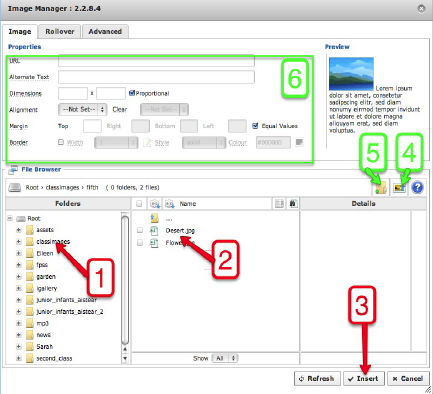Toggle the Proportional checkbox
This screenshot has height=394, width=433.
(132, 93)
